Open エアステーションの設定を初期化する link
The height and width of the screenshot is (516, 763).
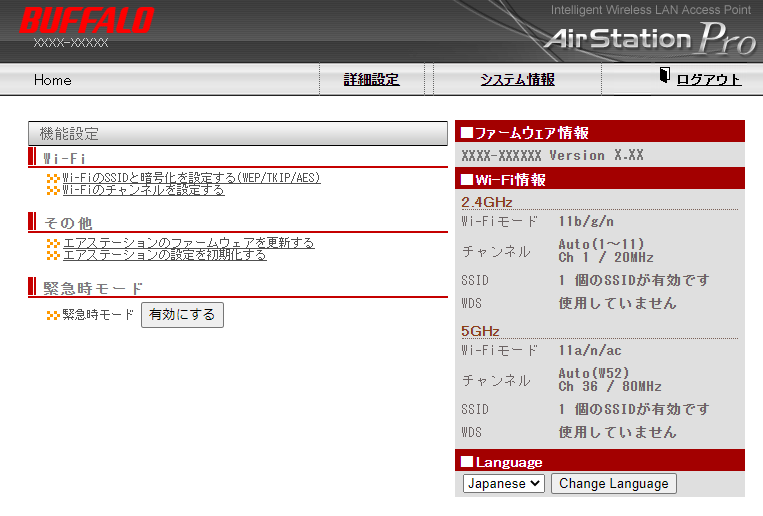tap(164, 255)
